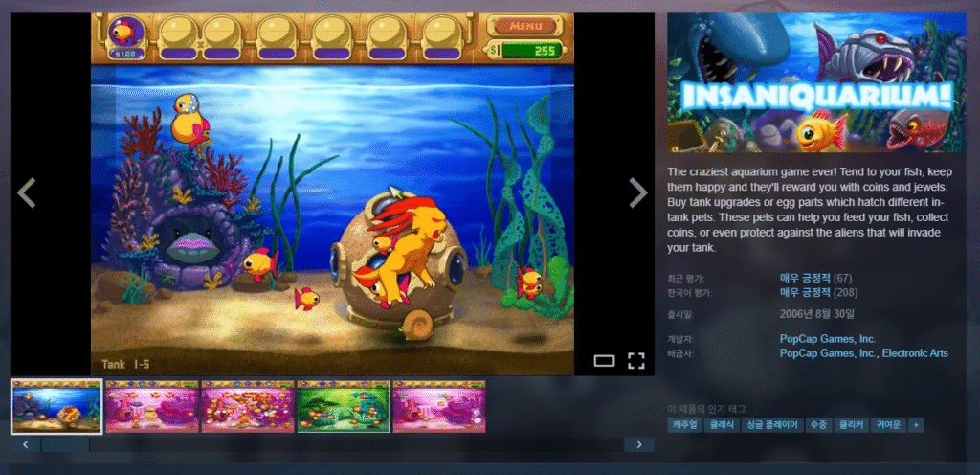Switch the screenshot viewer to theater mode
980x475 pixels.
click(604, 361)
